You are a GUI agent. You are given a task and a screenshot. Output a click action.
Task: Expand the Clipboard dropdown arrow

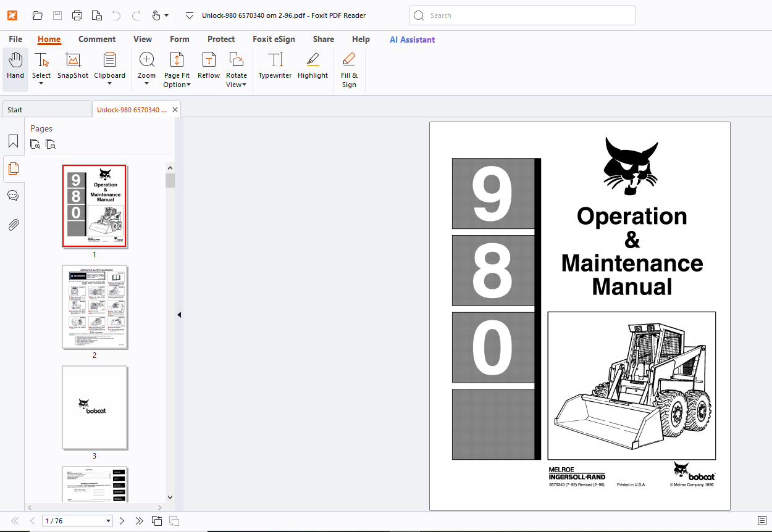pos(109,83)
